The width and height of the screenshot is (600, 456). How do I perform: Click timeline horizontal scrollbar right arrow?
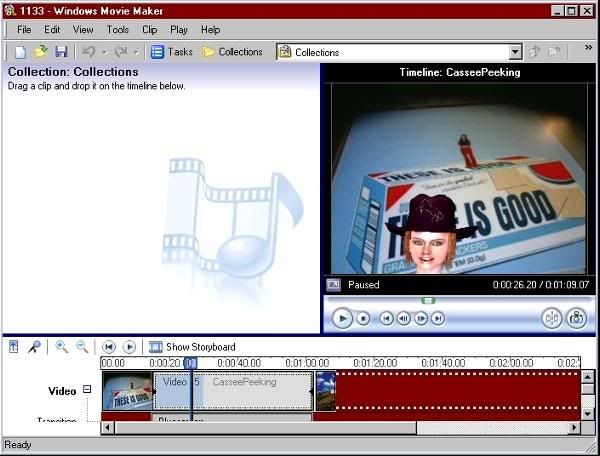[574, 428]
